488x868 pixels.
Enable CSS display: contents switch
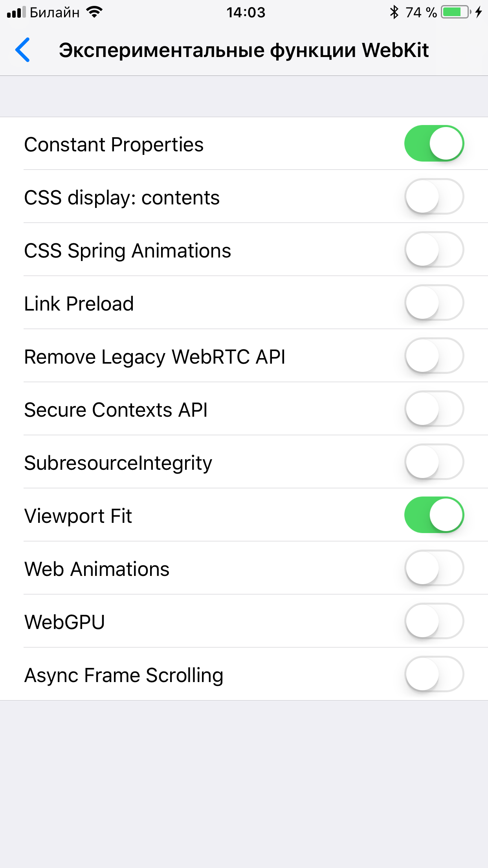(x=434, y=197)
